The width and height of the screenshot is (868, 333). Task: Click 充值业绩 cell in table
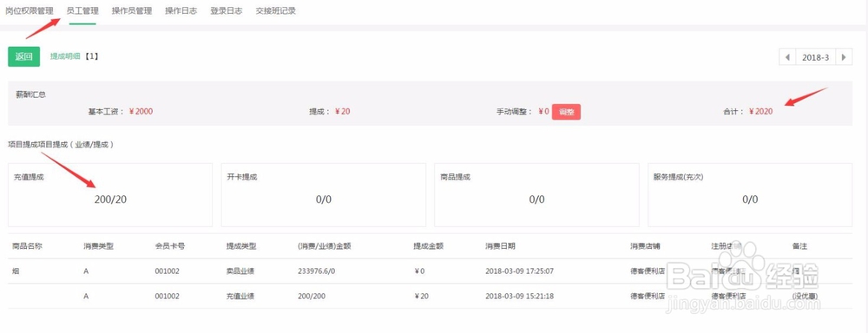click(240, 297)
